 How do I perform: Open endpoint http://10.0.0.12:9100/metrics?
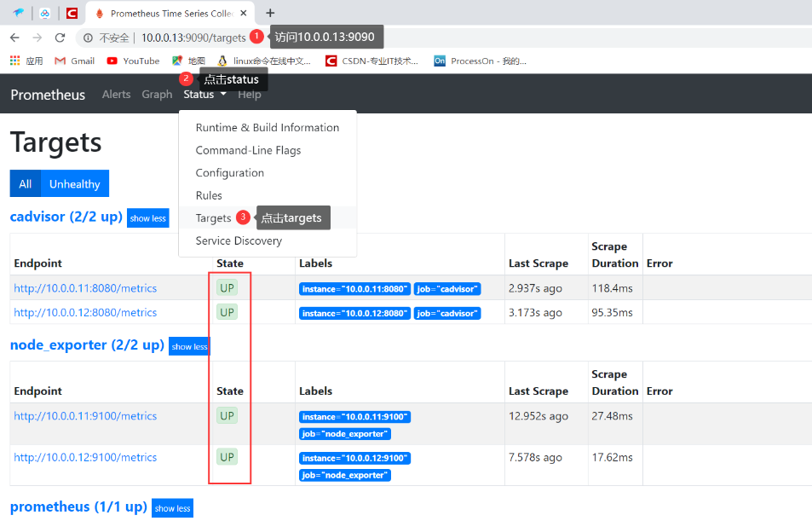pos(85,457)
